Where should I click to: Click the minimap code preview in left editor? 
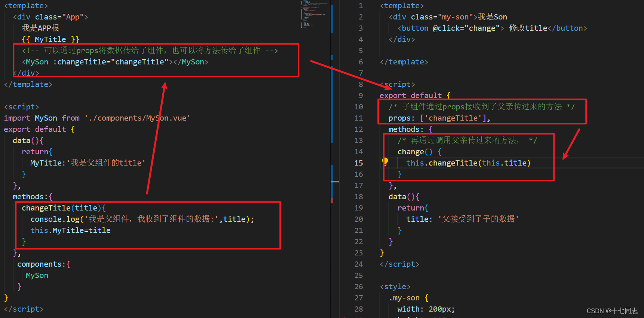click(314, 14)
